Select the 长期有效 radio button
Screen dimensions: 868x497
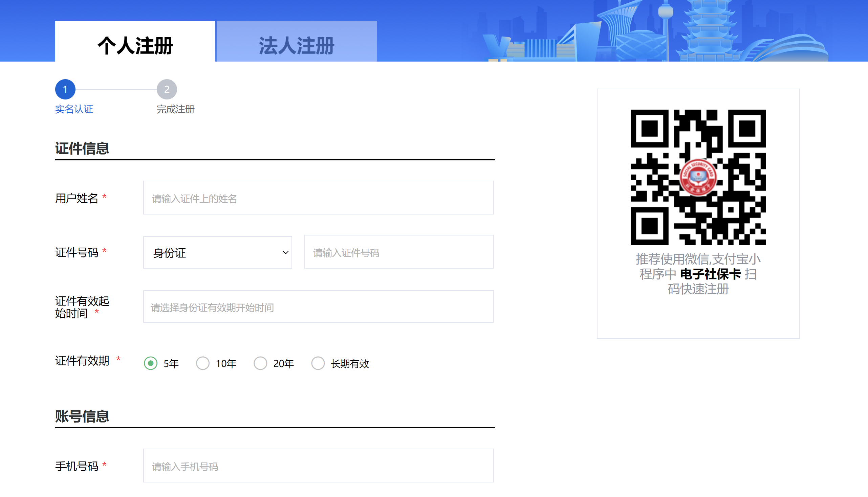click(x=318, y=363)
